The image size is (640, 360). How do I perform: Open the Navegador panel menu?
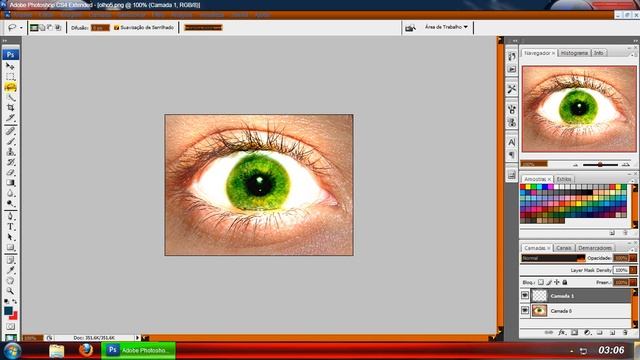click(x=633, y=54)
